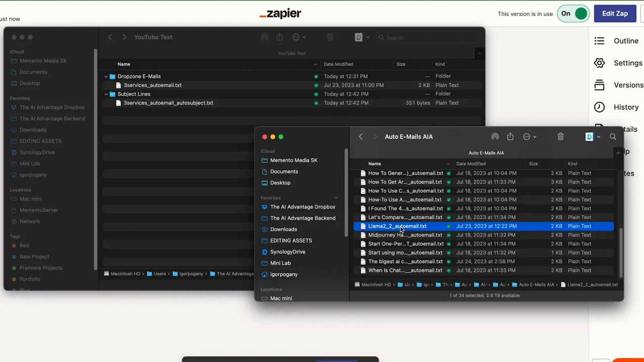This screenshot has width=644, height=362.
Task: Collapse Subject Lines folder
Action: 106,94
